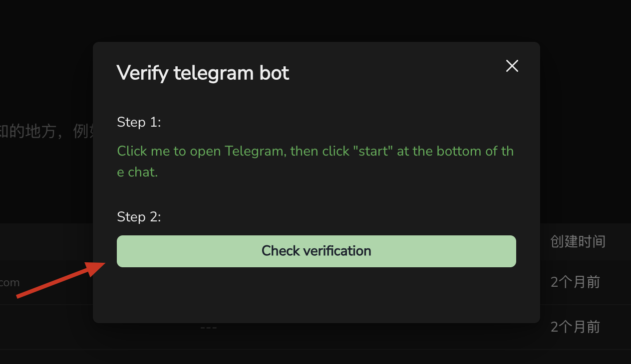Click empty dialog space below Check verification
Screen dimensions: 631x364
(x=316, y=294)
